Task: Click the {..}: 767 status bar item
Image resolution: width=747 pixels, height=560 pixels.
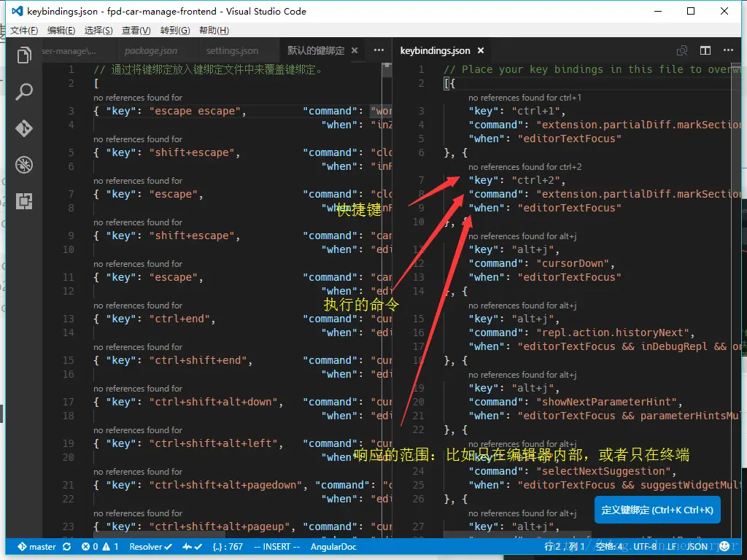Action: click(228, 547)
